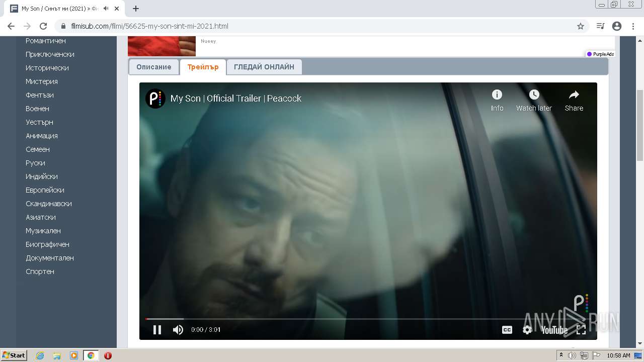
Task: Open the ГЛЕДАЙ ОНЛАЙН tab
Action: click(264, 67)
